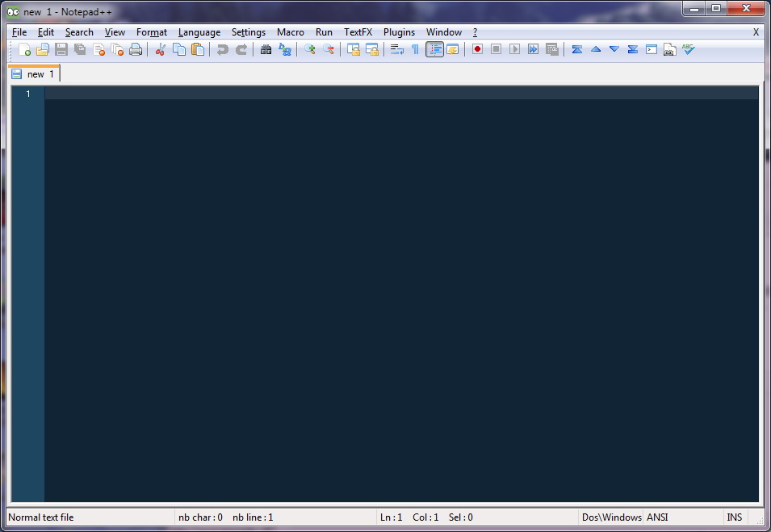771x532 pixels.
Task: Click 'Dos\Windows' line ending status field
Action: [x=611, y=517]
